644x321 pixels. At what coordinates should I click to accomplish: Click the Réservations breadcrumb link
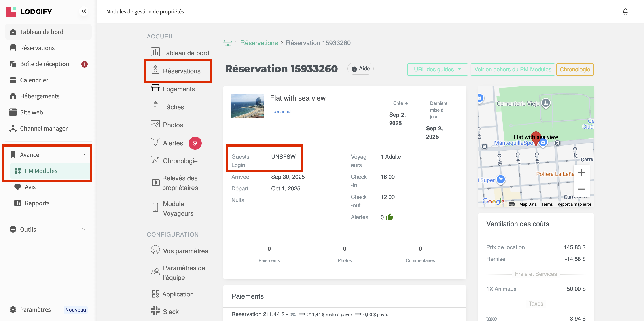(x=259, y=43)
